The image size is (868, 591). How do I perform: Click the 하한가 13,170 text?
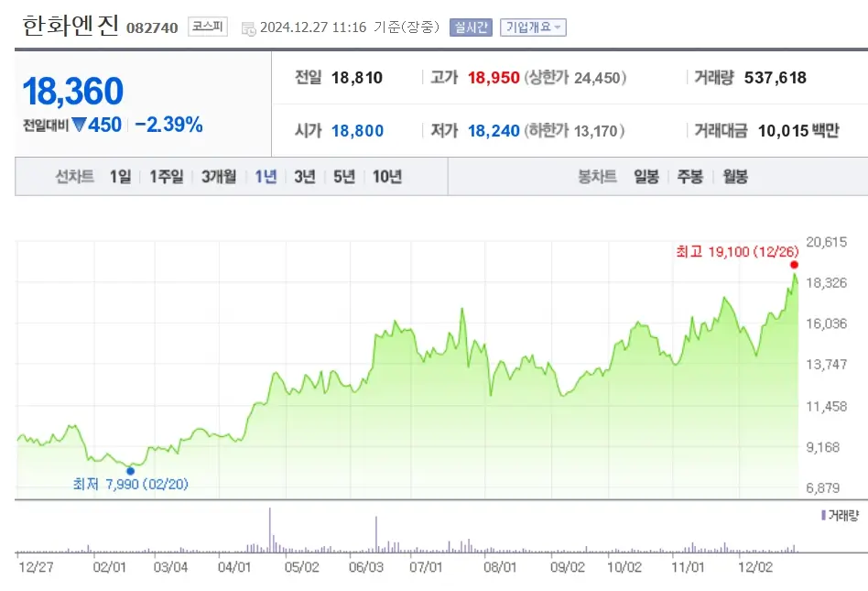point(574,131)
